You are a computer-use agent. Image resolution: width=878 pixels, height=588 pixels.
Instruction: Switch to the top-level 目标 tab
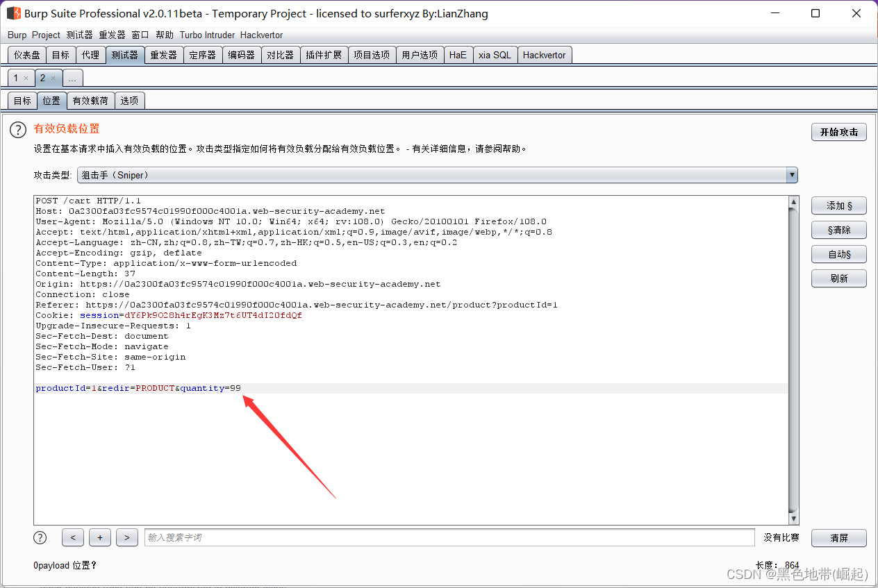tap(60, 55)
